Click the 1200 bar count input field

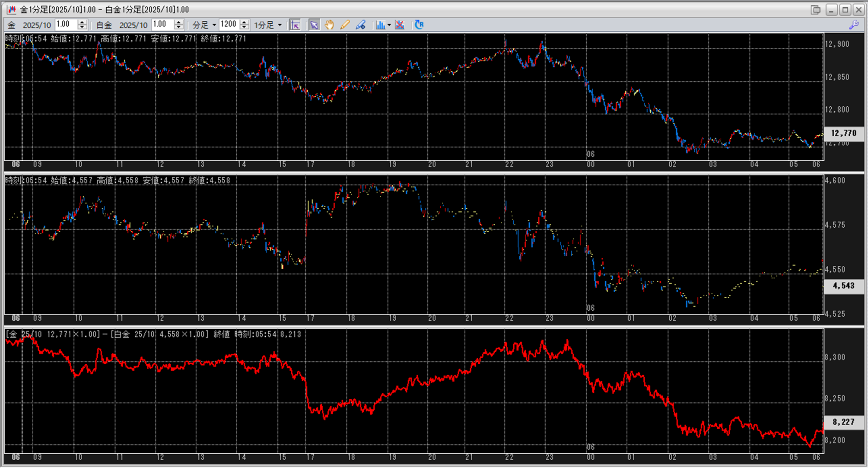pyautogui.click(x=229, y=25)
